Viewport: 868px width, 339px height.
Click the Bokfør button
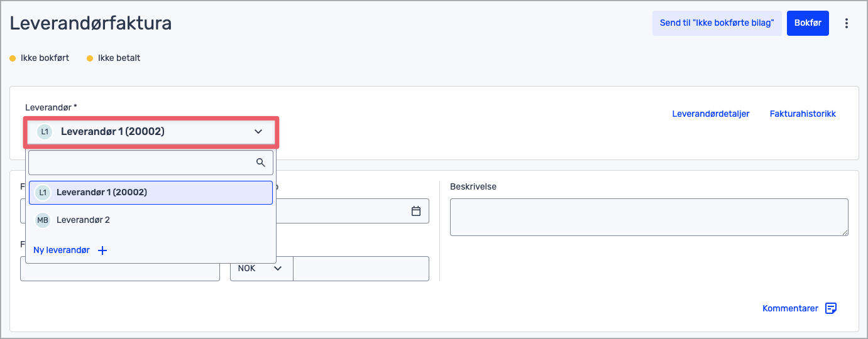(x=808, y=23)
